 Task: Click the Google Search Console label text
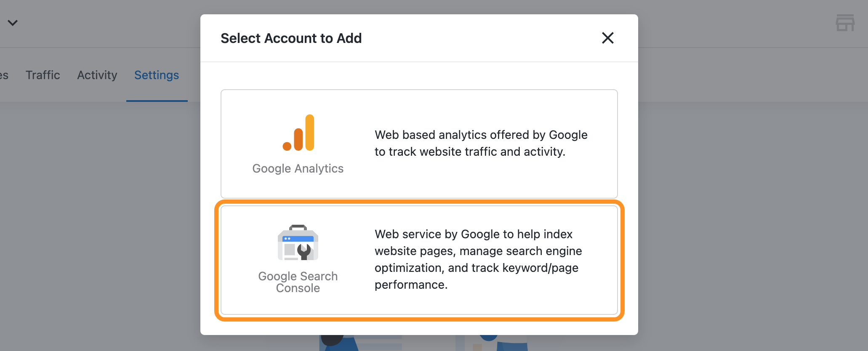[298, 282]
